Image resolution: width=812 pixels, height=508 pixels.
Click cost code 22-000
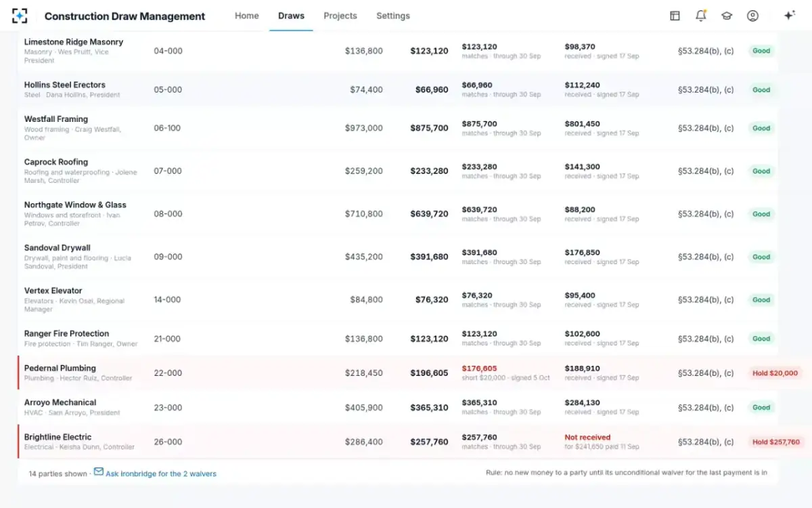[168, 373]
